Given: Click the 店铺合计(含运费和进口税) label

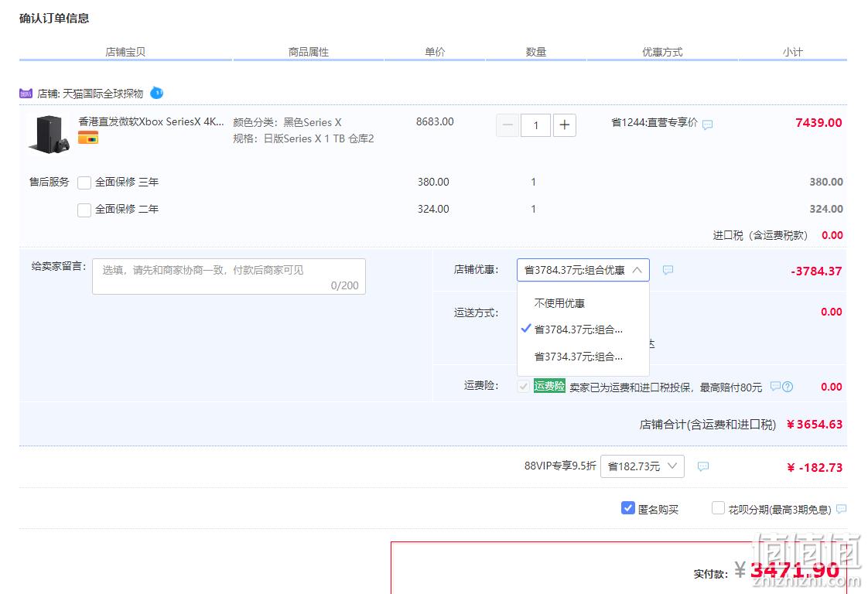Looking at the screenshot, I should click(x=708, y=425).
